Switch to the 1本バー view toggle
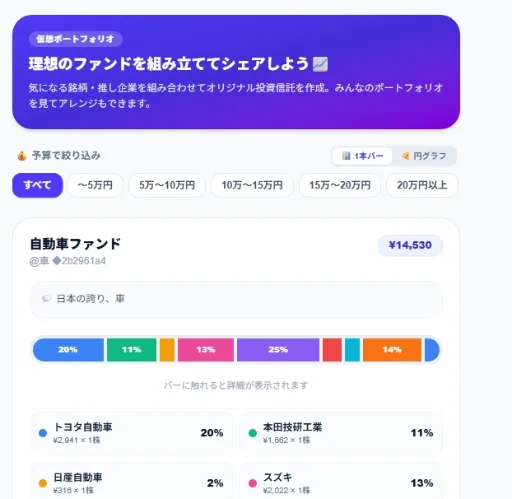 [x=362, y=156]
